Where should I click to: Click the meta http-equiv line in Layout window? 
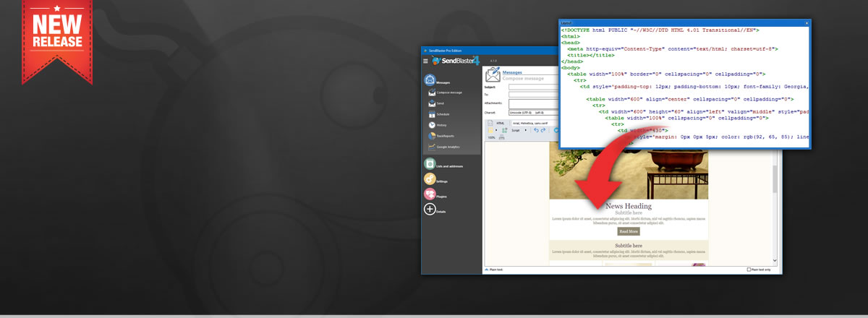pos(672,48)
